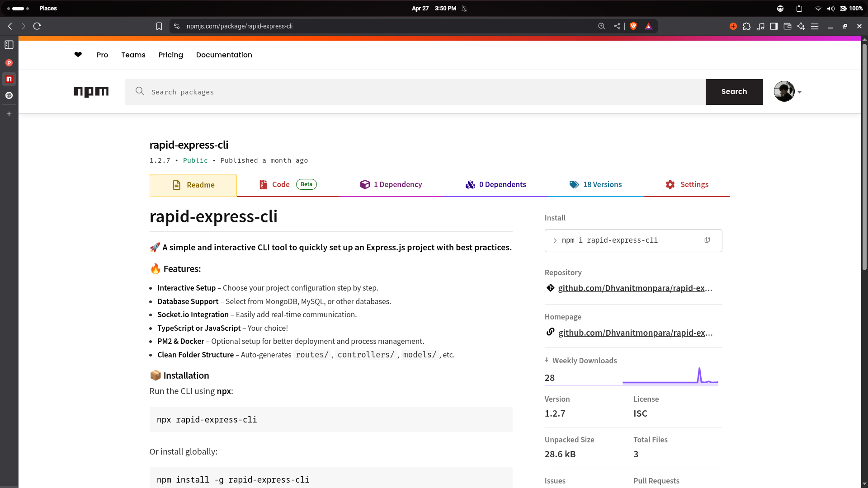868x488 pixels.
Task: Open the clipboard tray icon
Action: click(799, 8)
